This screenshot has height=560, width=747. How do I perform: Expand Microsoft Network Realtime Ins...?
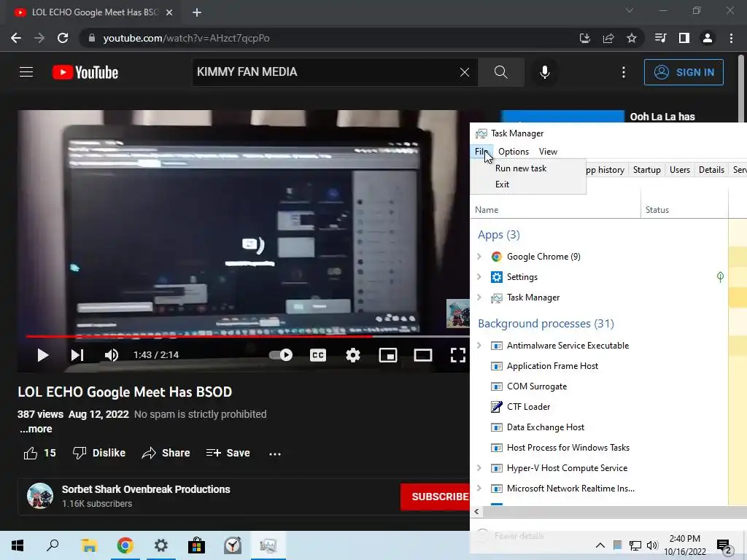[x=479, y=489]
